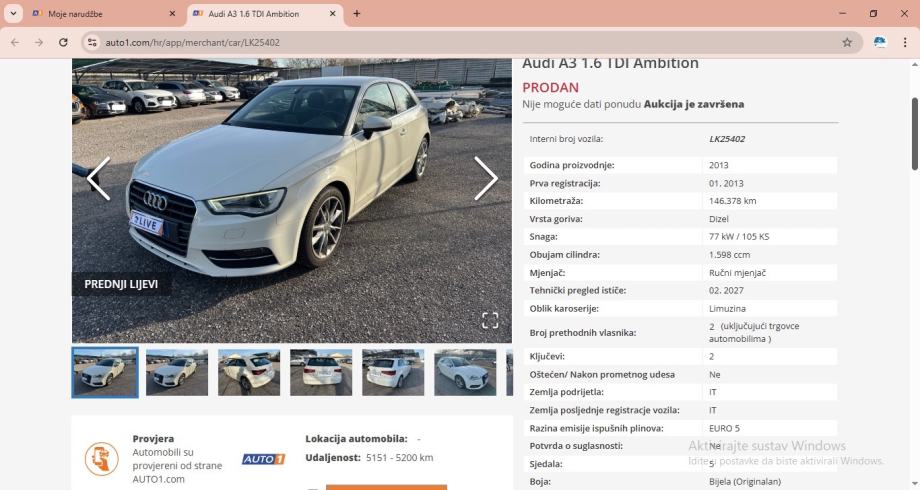The width and height of the screenshot is (920, 490).
Task: Open fullscreen photo view icon
Action: coord(490,320)
